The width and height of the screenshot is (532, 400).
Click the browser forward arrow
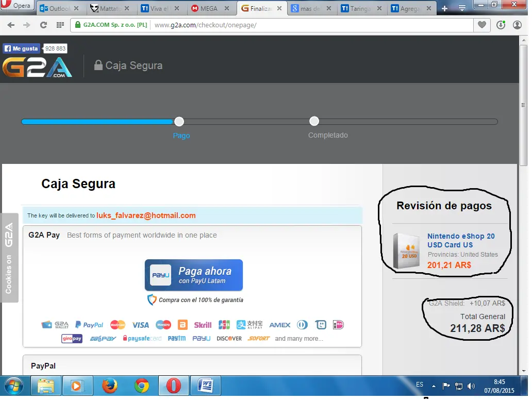pos(27,25)
